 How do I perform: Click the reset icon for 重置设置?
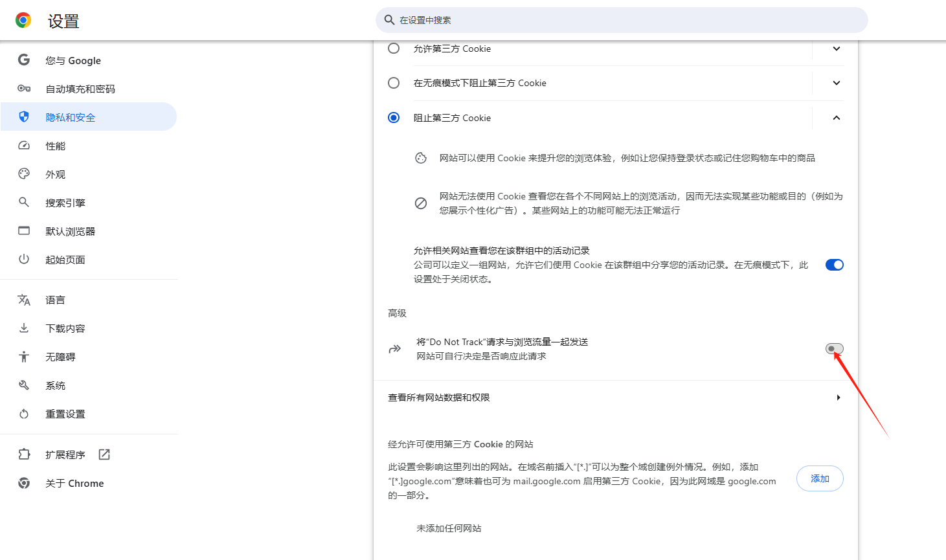click(x=24, y=414)
